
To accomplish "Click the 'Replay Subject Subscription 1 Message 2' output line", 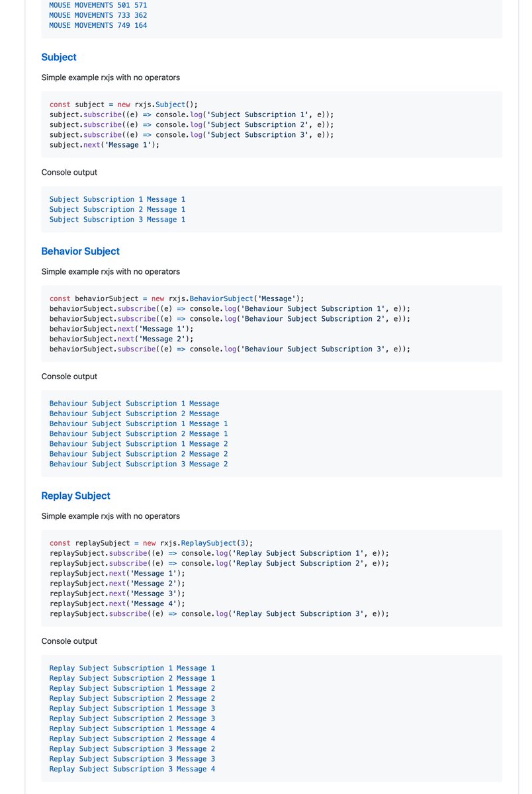I will coord(132,688).
